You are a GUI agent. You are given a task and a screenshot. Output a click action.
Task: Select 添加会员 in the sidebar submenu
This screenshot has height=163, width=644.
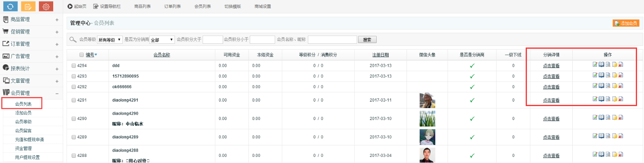[23, 113]
